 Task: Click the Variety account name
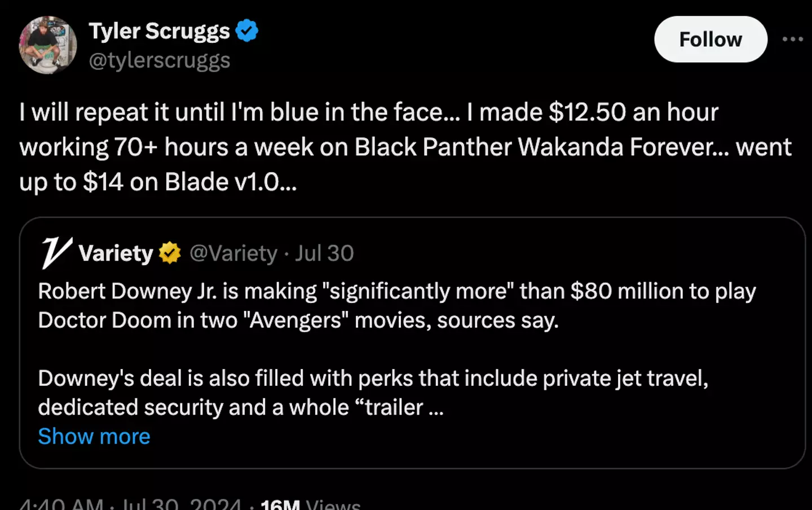(x=116, y=253)
